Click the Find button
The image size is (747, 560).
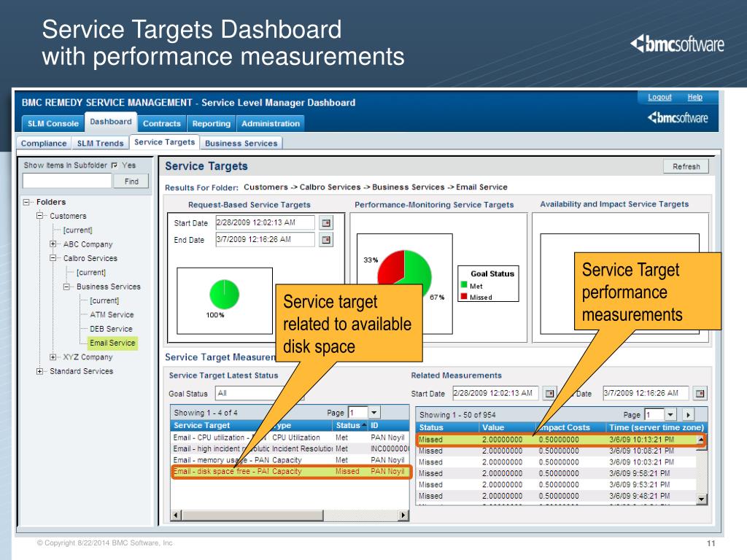[x=131, y=181]
